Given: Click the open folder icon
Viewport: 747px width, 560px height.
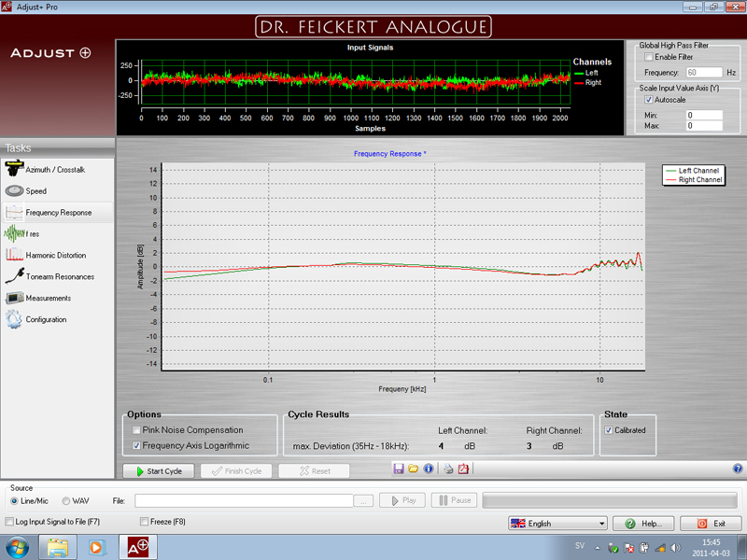Looking at the screenshot, I should [414, 469].
